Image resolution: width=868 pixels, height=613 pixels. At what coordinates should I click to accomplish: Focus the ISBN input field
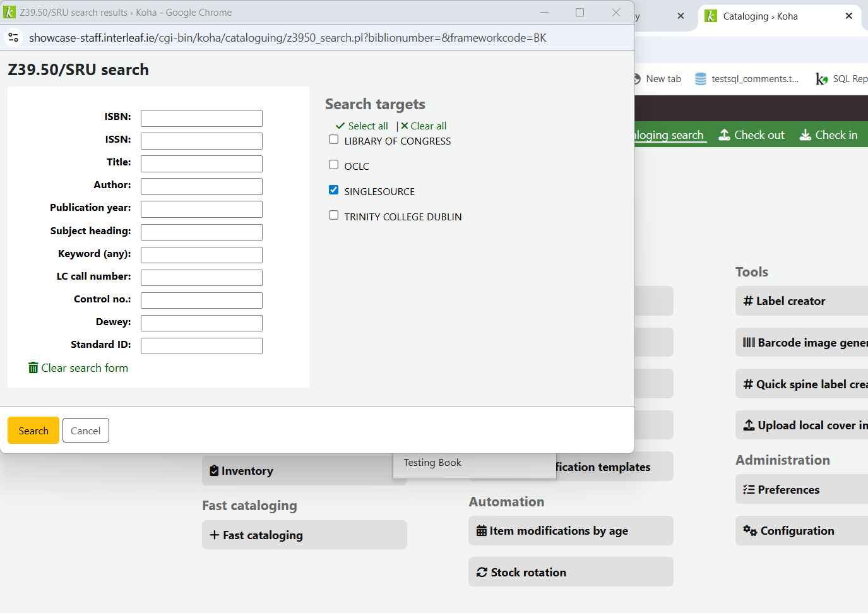coord(201,118)
